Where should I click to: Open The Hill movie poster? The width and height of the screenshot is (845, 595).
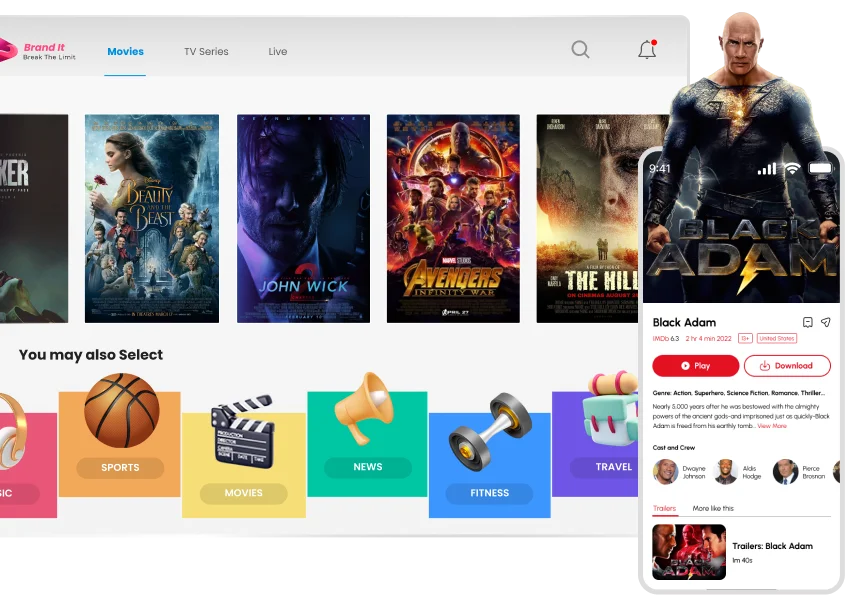click(x=587, y=219)
